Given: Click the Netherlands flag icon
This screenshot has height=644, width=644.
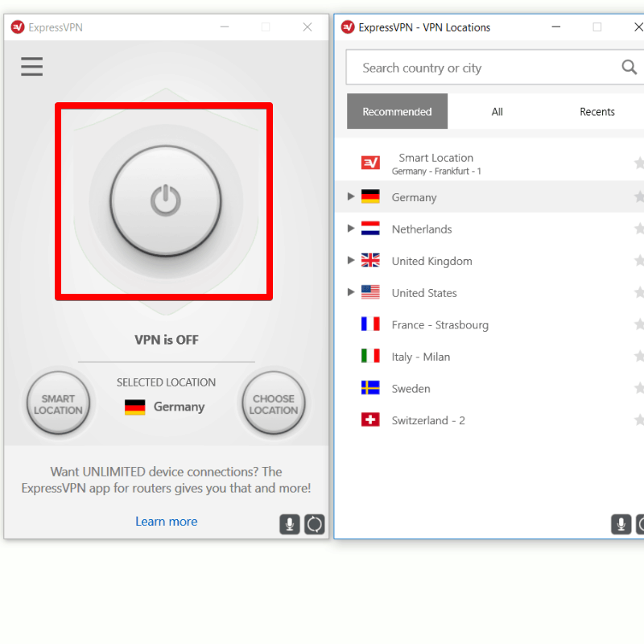Looking at the screenshot, I should (370, 228).
